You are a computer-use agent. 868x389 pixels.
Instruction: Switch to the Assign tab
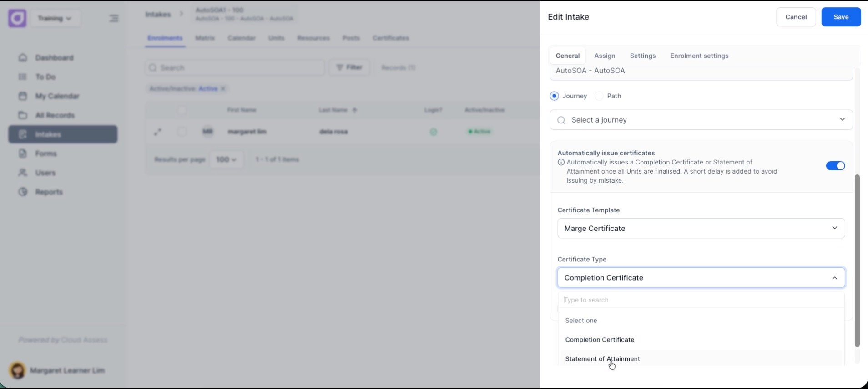tap(605, 56)
